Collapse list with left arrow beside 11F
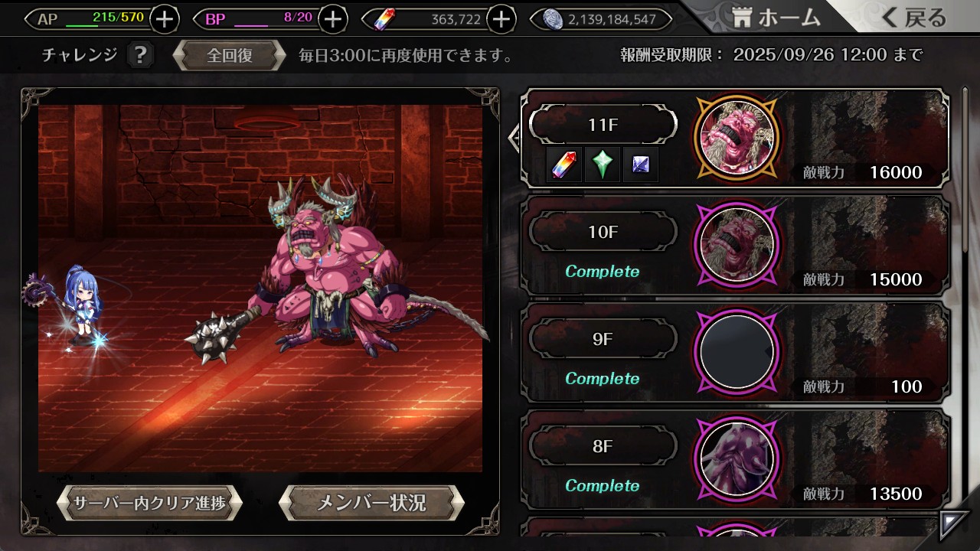The height and width of the screenshot is (551, 980). (x=514, y=138)
